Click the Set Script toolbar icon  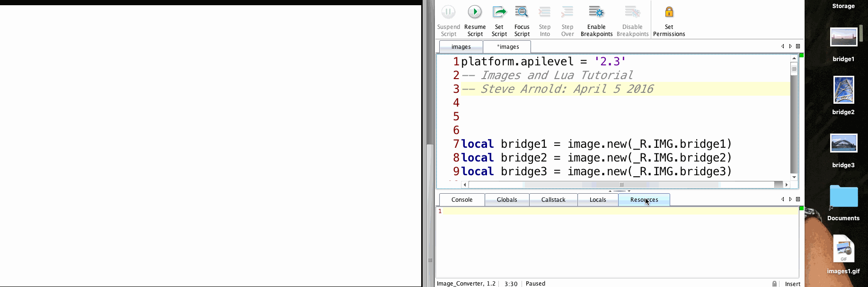(x=499, y=12)
